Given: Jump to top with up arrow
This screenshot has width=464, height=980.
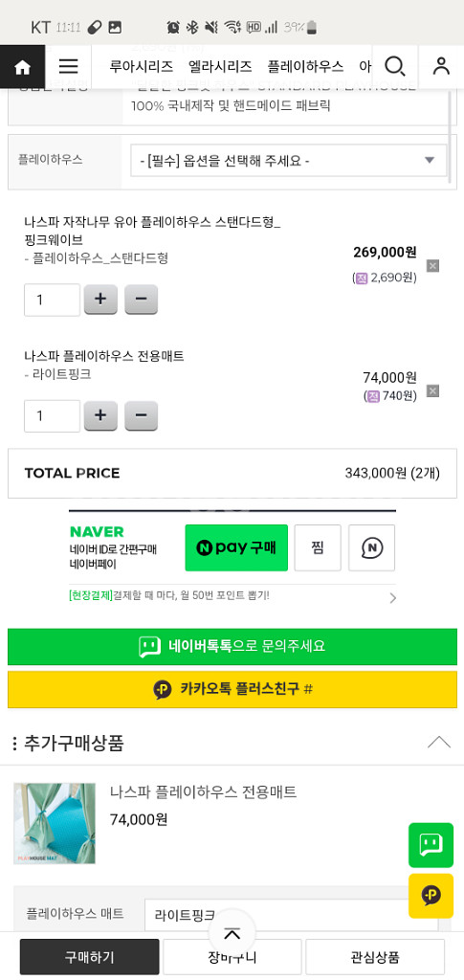Looking at the screenshot, I should point(232,934).
